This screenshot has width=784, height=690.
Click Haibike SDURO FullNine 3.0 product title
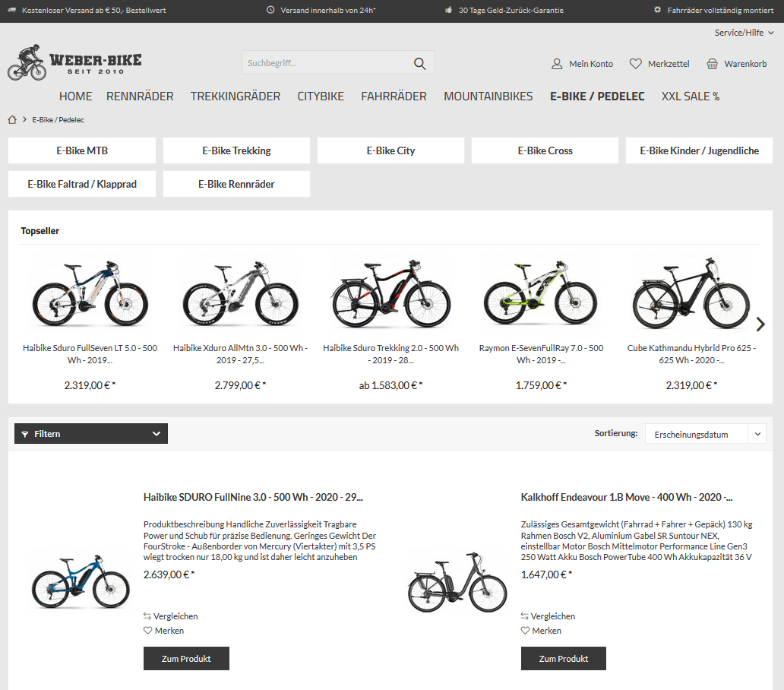(253, 497)
